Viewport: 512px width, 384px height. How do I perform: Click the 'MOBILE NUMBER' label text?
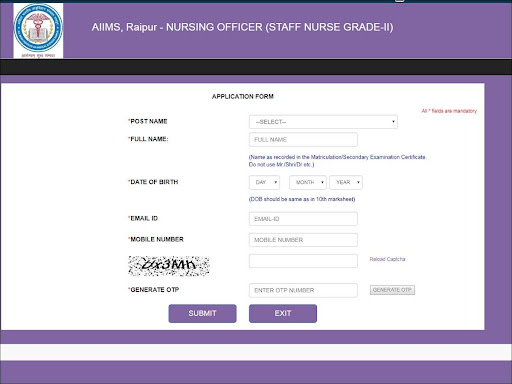[156, 239]
